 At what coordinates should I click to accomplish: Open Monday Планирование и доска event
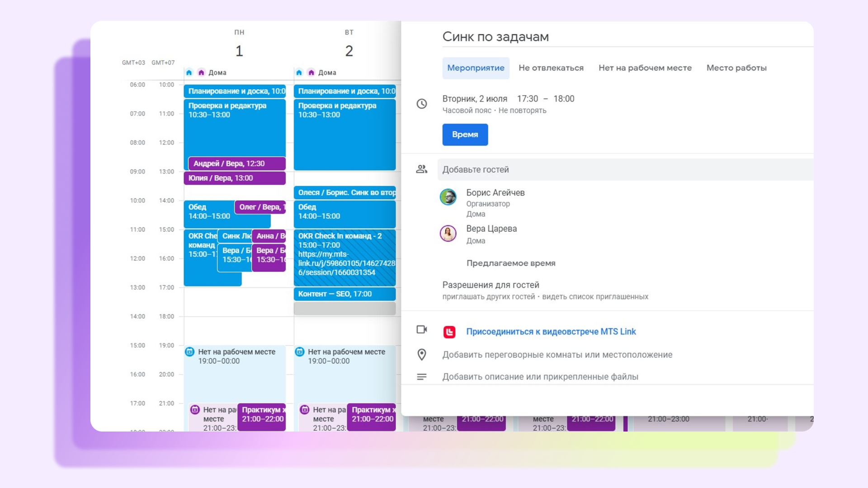tap(235, 91)
